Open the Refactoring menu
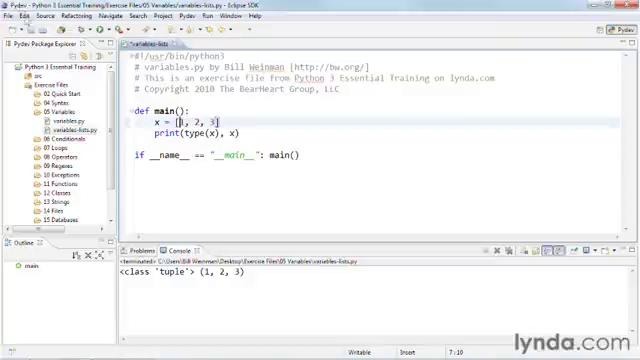The width and height of the screenshot is (640, 360). coord(76,16)
